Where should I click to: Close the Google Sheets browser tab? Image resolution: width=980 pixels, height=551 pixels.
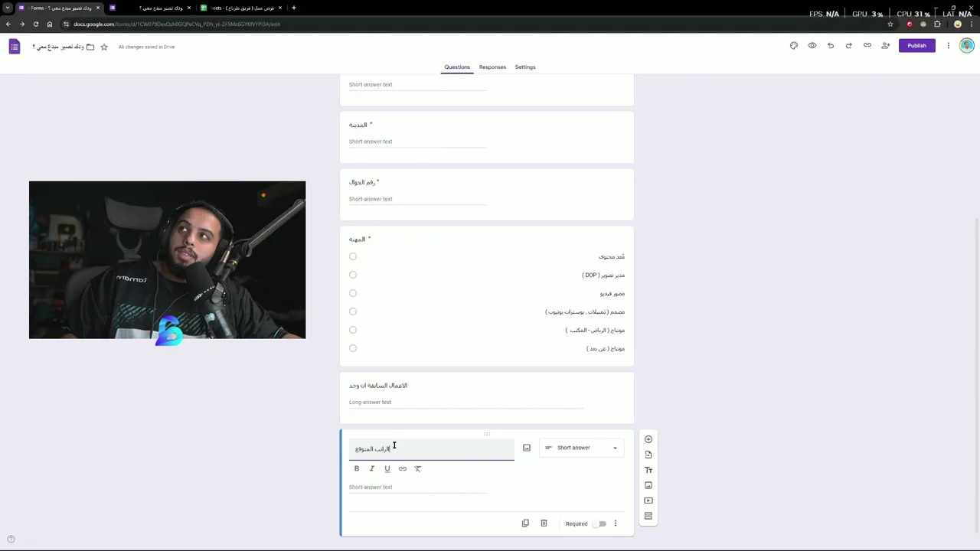coord(280,8)
